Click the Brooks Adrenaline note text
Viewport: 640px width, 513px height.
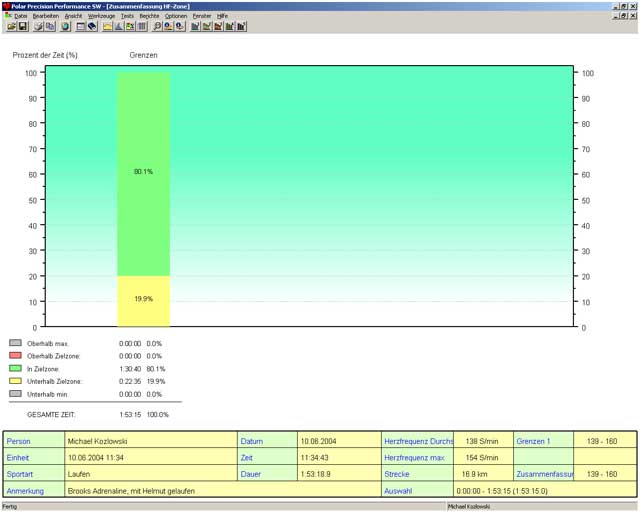click(x=131, y=491)
